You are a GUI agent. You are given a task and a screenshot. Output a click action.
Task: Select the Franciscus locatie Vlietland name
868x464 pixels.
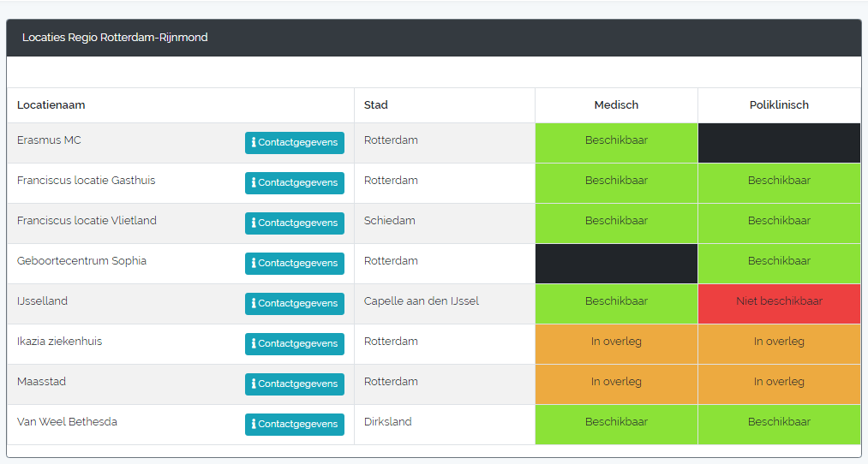87,221
